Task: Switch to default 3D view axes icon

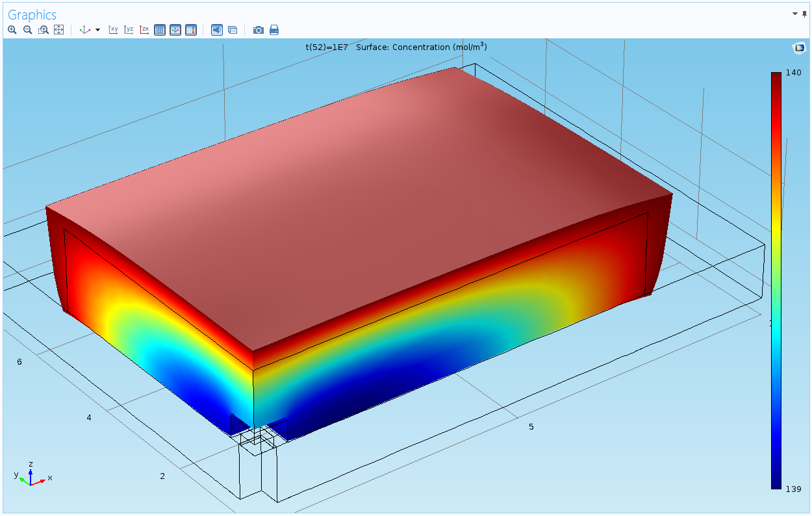Action: 84,30
